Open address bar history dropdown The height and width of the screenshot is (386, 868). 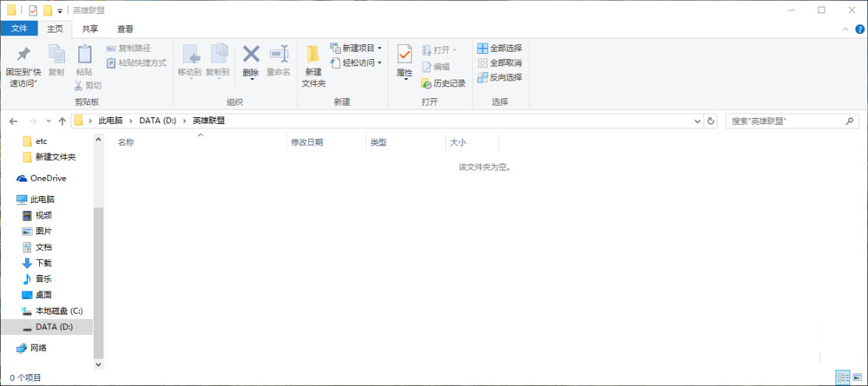698,121
